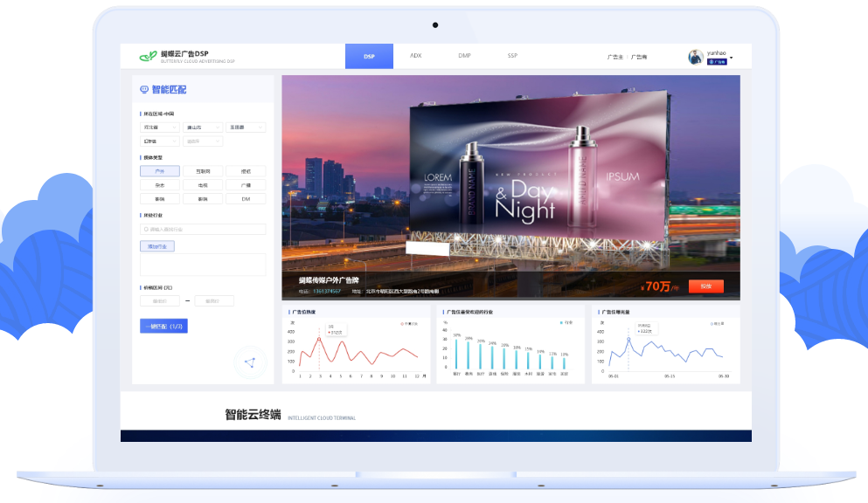Screen dimensions: 868x503
Task: Switch to the ADX tab
Action: point(415,56)
